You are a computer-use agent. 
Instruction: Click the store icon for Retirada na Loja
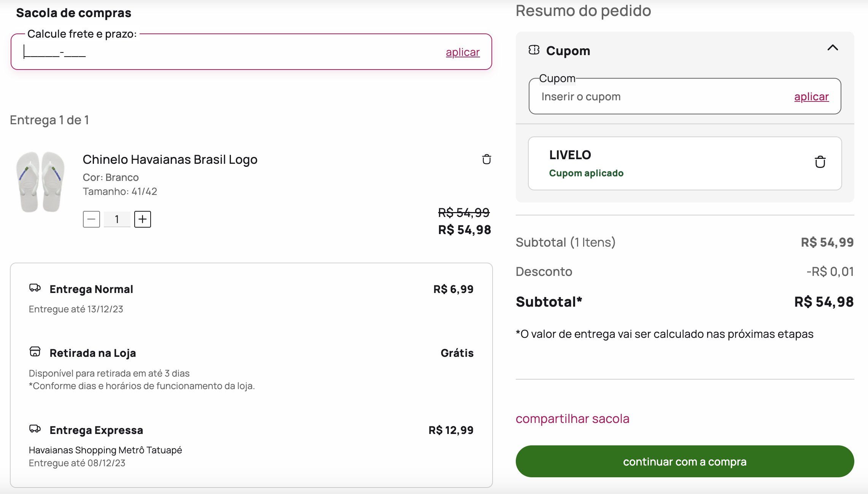pos(35,351)
